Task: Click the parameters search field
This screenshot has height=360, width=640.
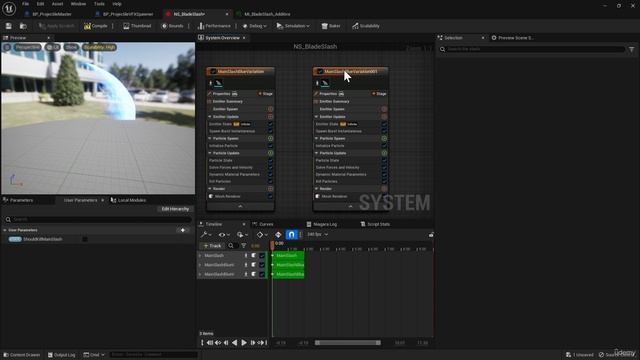Action: pos(98,219)
